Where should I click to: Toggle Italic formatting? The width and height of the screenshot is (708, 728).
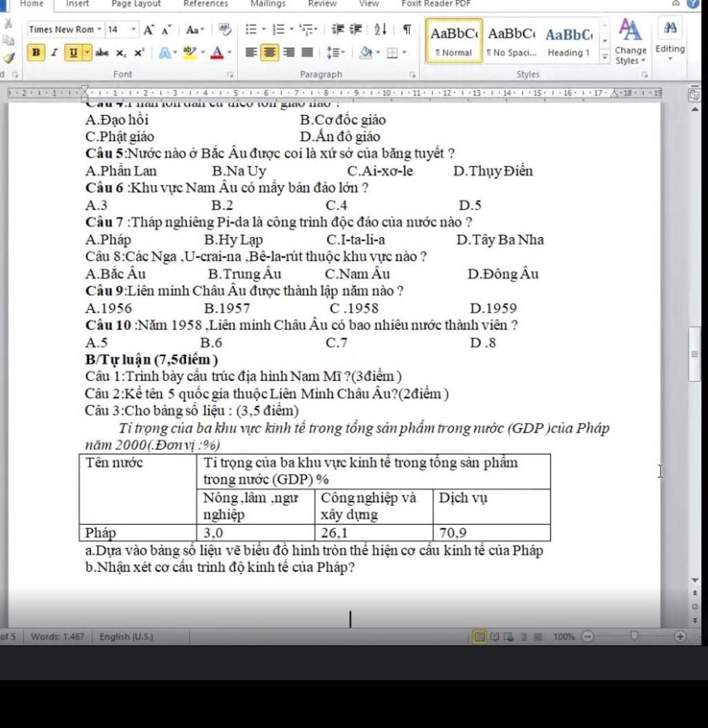55,52
